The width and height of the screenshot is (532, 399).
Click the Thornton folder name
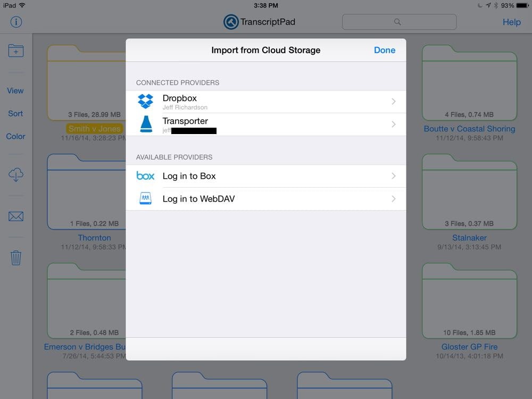(94, 238)
